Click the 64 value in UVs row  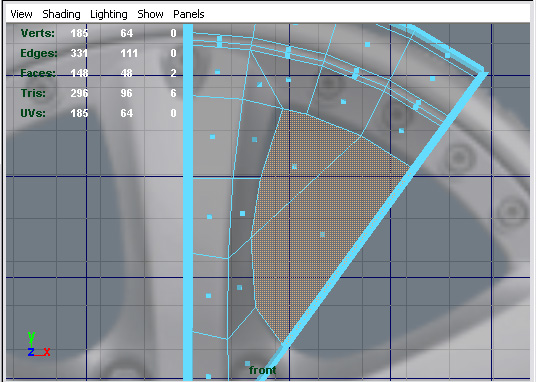(126, 113)
